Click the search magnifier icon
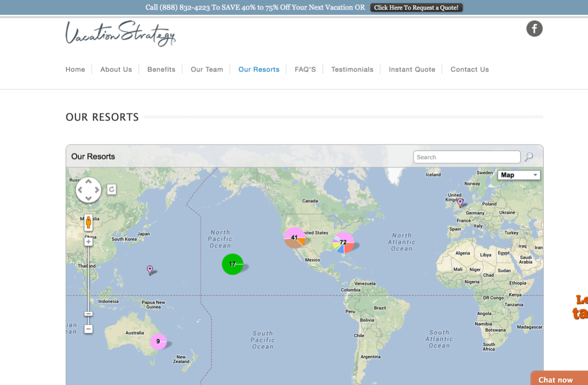Screen dimensions: 588x385 click(x=529, y=157)
